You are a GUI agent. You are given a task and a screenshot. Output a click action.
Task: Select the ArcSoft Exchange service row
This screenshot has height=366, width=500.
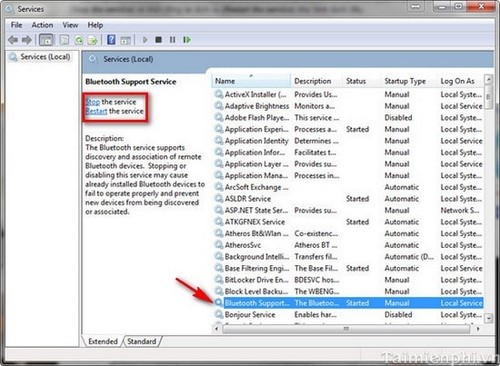348,187
